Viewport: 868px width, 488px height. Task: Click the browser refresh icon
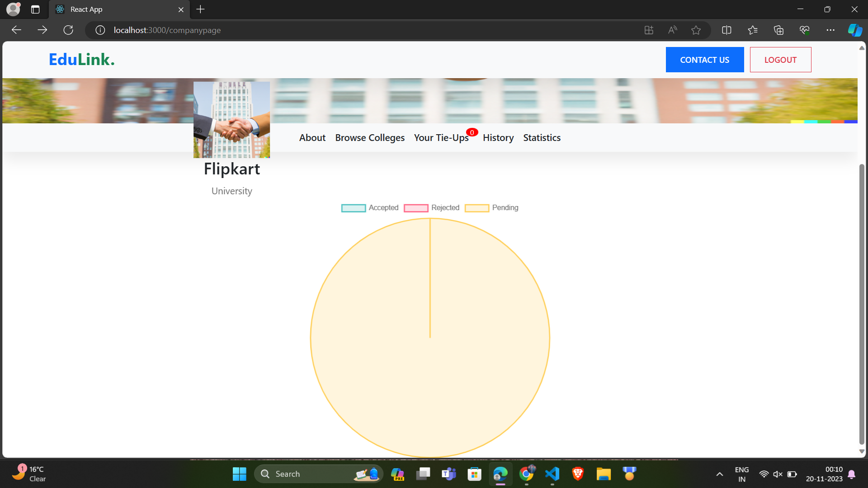68,30
